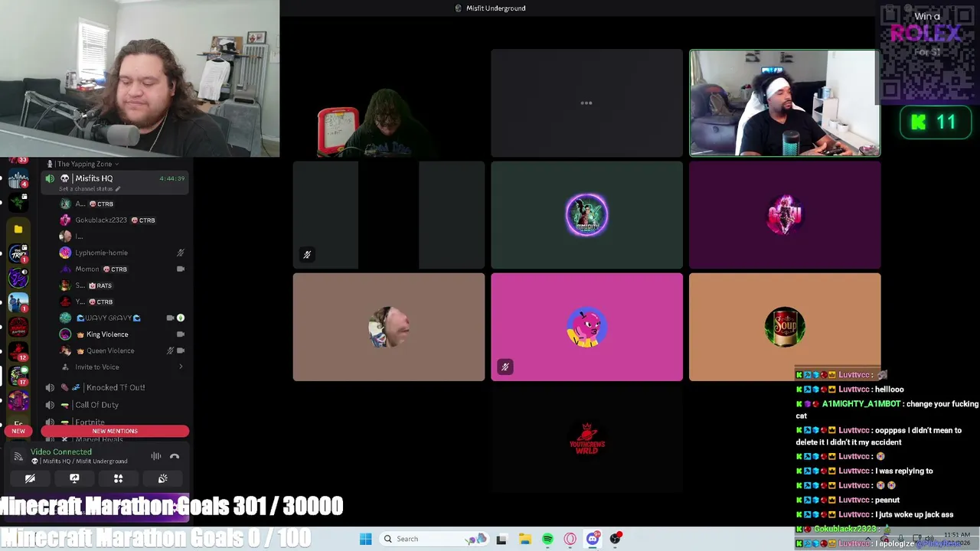
Task: Join the Knocked Tf Out! voice channel
Action: coord(115,387)
